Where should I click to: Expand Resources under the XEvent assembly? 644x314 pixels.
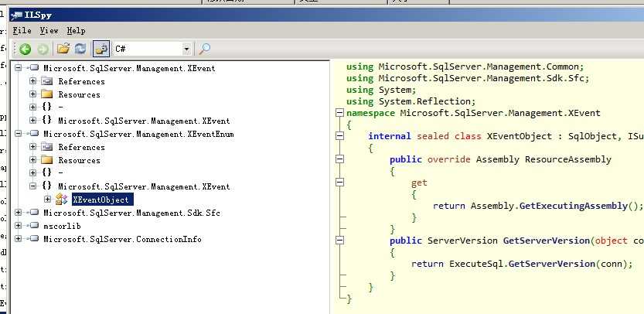click(32, 94)
